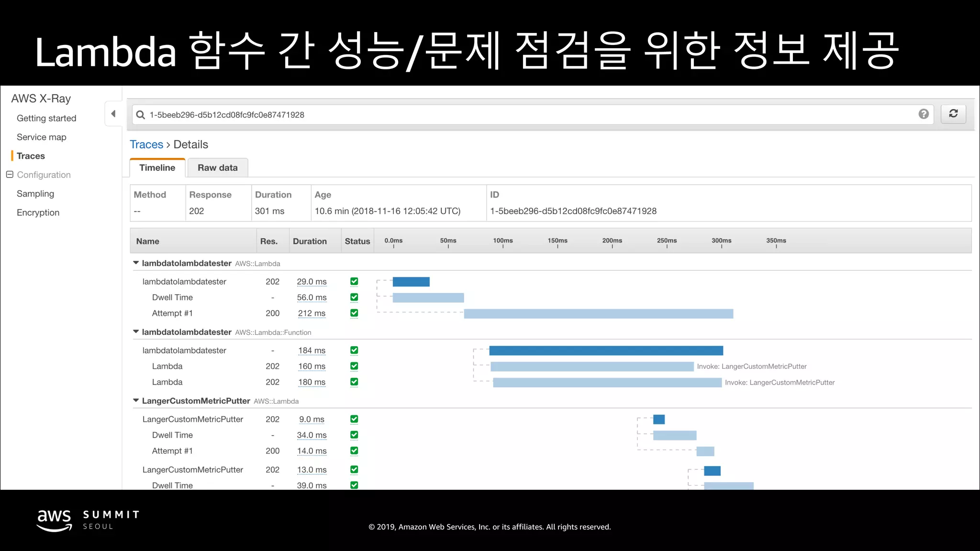This screenshot has width=980, height=551.
Task: Click status check for 39.0 ms Dwell Time row
Action: pyautogui.click(x=354, y=485)
